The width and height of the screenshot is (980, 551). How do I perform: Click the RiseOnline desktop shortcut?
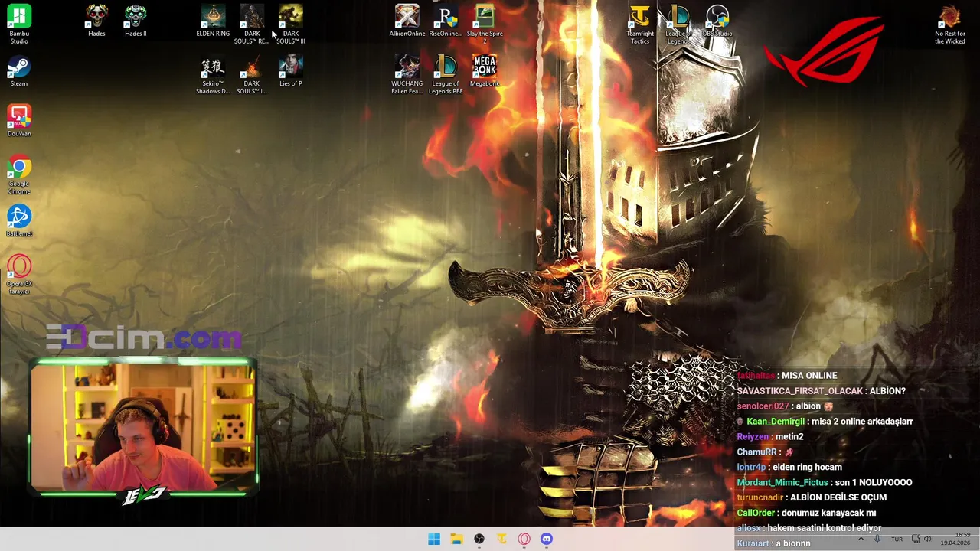click(446, 21)
